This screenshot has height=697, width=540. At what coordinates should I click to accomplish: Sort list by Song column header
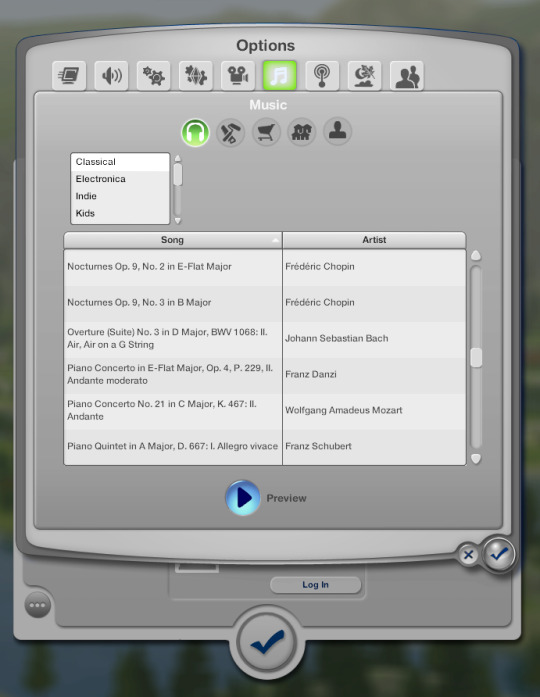click(172, 240)
